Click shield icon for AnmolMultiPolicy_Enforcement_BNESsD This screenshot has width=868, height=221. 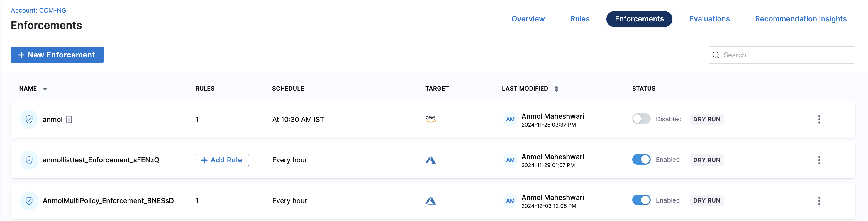pos(29,201)
